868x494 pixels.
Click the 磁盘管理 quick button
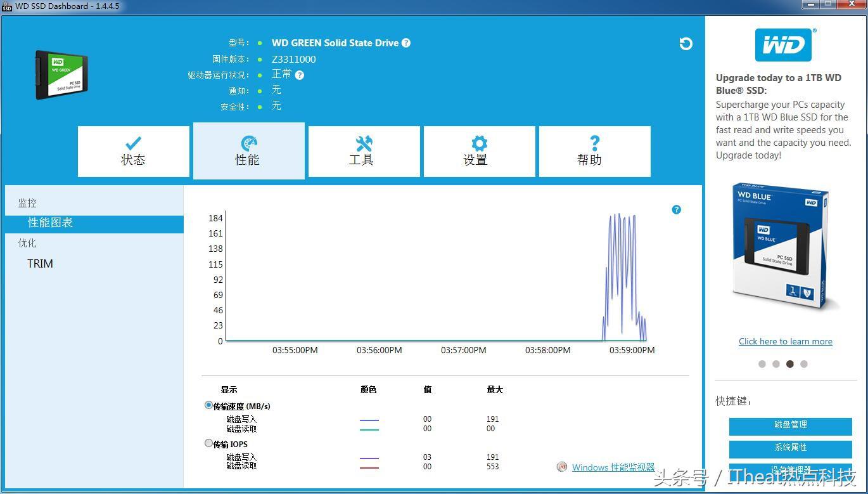click(x=792, y=426)
